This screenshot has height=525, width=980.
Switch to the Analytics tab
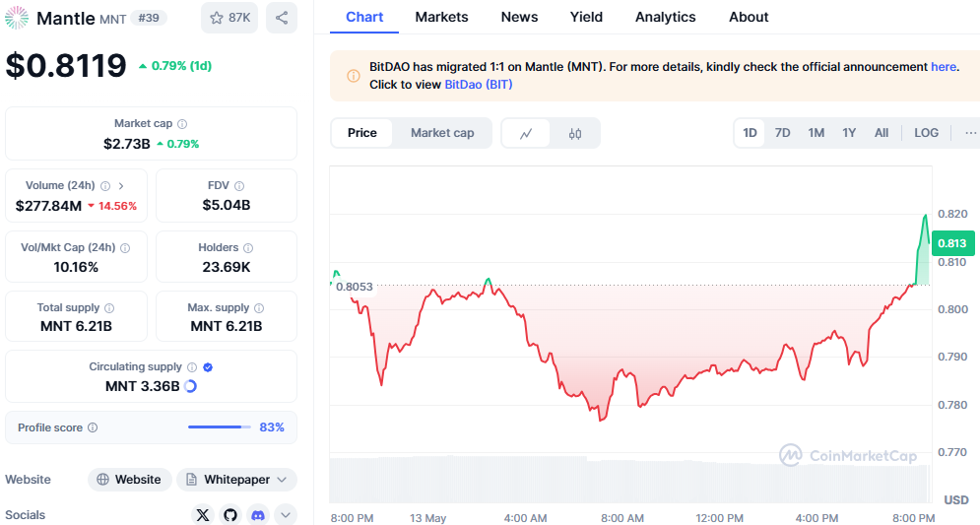(665, 17)
